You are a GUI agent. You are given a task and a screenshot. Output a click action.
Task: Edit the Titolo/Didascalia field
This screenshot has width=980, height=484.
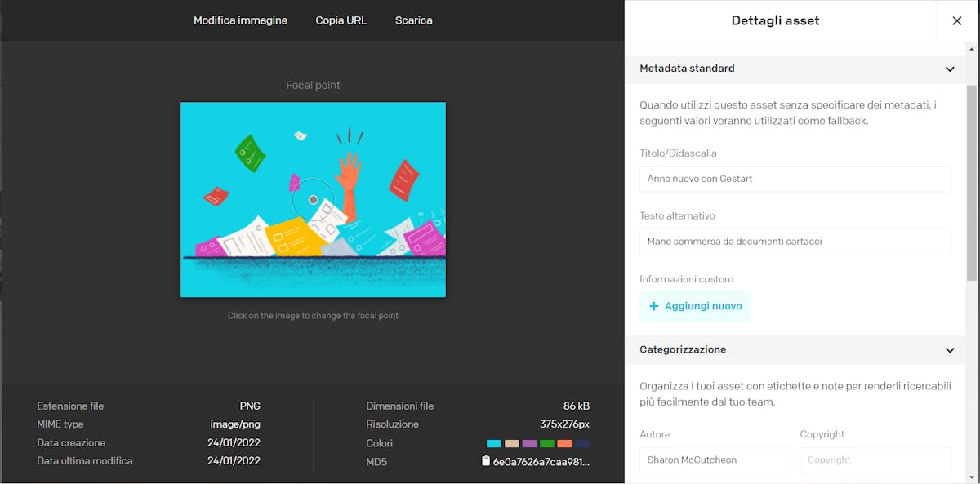click(x=795, y=179)
